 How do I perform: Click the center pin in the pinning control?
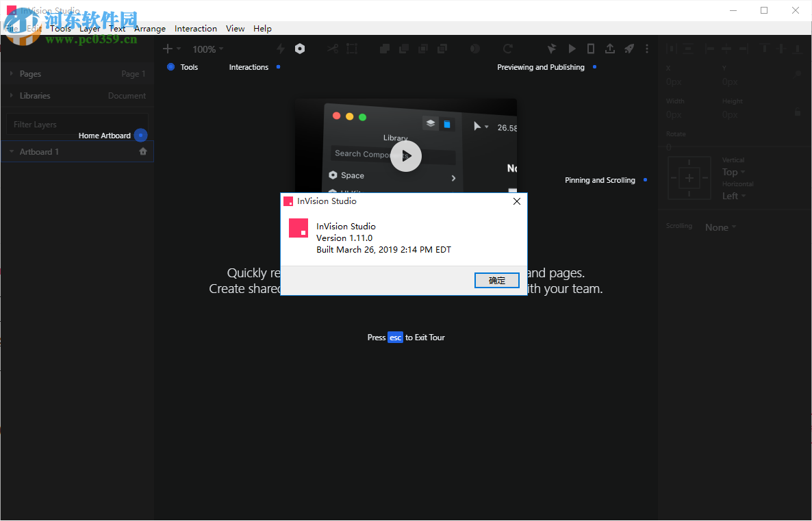[x=689, y=177]
